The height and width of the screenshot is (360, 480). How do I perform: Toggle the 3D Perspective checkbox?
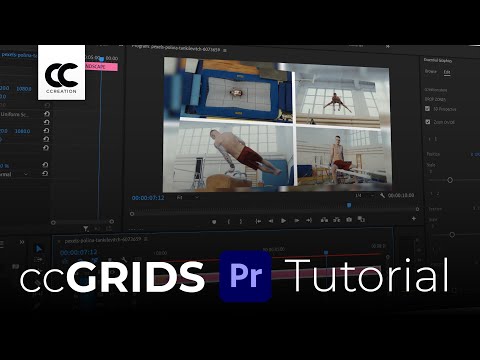[428, 109]
